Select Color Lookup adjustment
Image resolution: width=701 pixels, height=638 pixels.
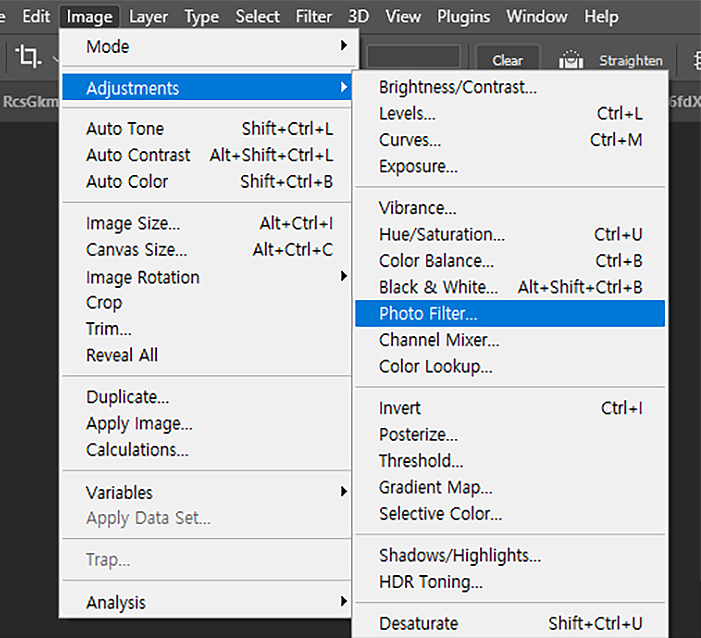pos(510,366)
